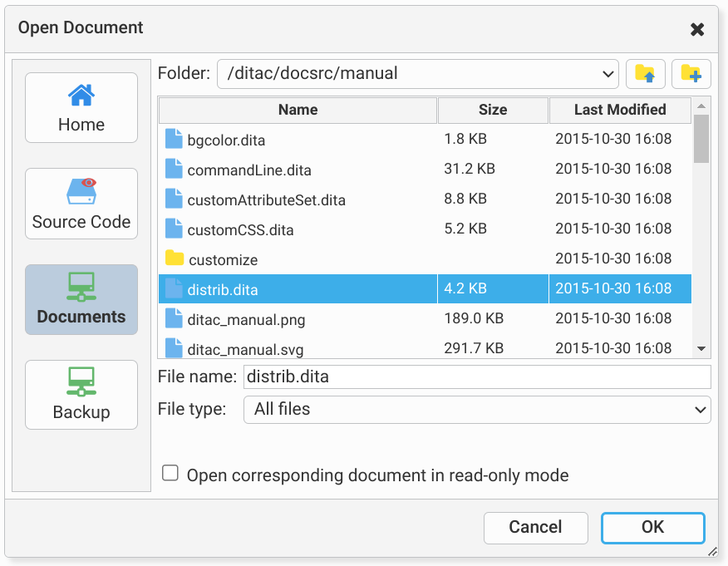Click the file list scroll down arrow

coord(701,349)
